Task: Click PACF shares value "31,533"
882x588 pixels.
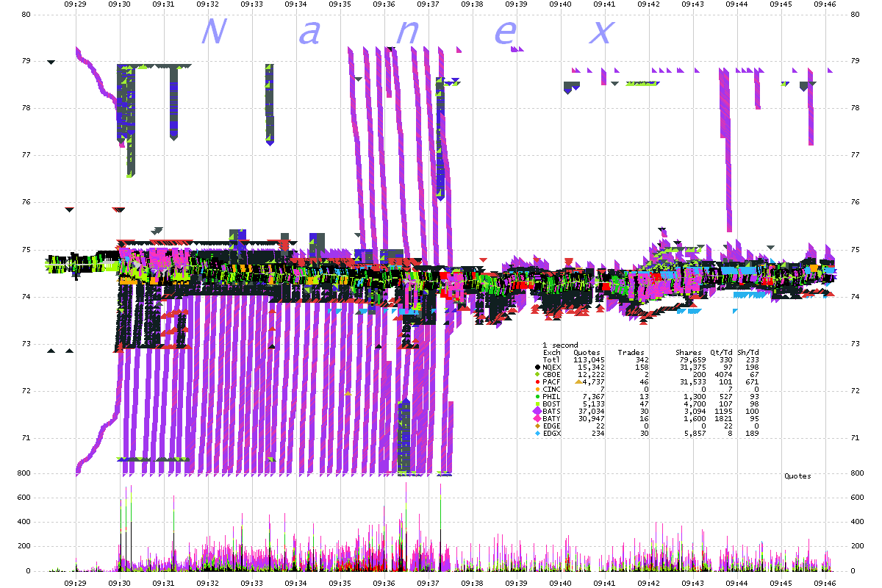Action: pos(692,381)
